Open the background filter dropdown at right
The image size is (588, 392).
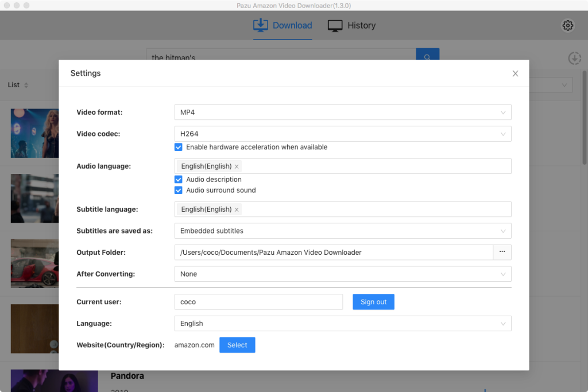click(551, 85)
